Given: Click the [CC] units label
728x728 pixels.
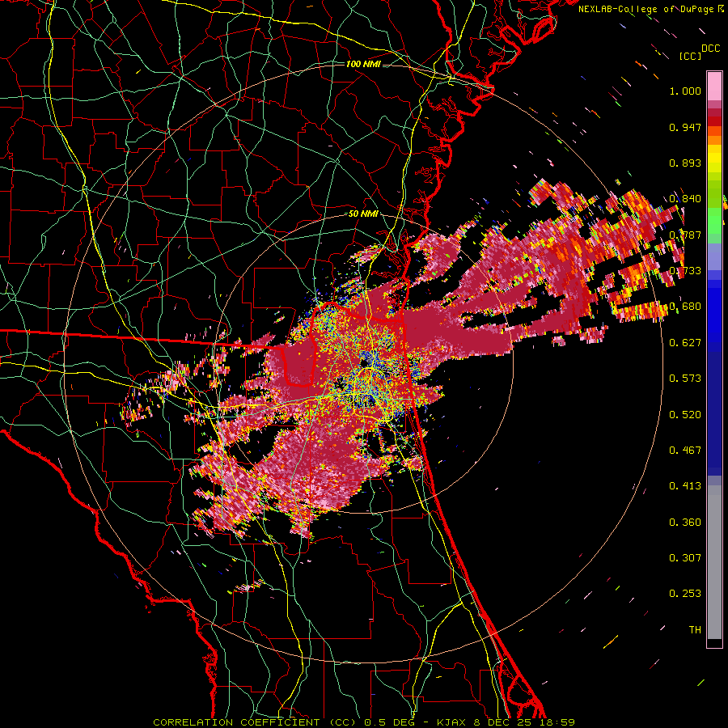Looking at the screenshot, I should coord(690,56).
